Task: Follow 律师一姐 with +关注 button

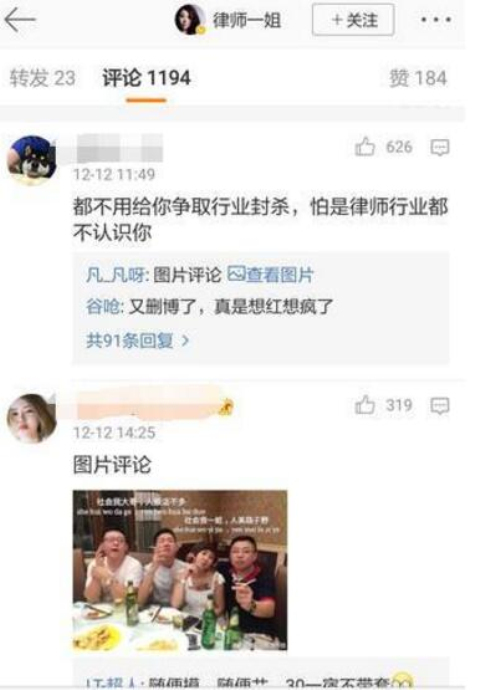Action: point(353,20)
